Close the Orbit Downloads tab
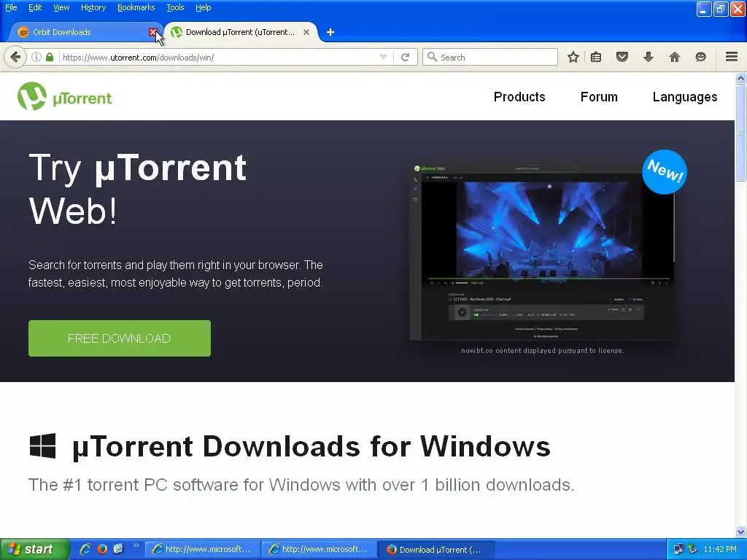This screenshot has width=747, height=560. click(153, 32)
